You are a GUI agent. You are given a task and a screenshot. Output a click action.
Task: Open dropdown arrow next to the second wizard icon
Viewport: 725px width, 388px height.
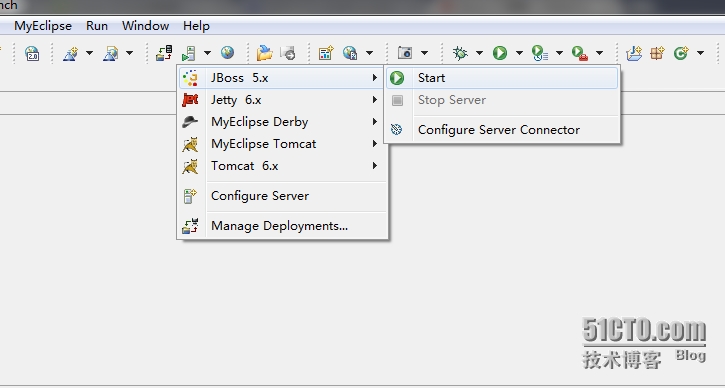[x=129, y=53]
